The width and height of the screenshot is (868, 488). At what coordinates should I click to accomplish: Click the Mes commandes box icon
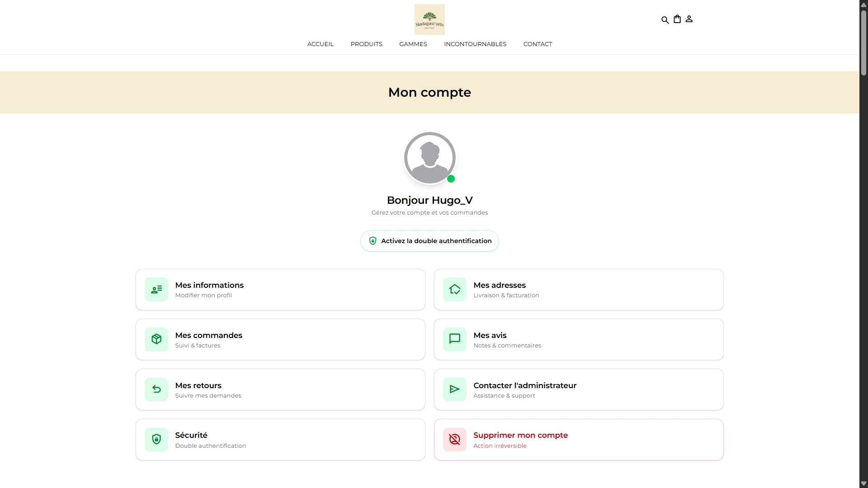click(x=156, y=339)
